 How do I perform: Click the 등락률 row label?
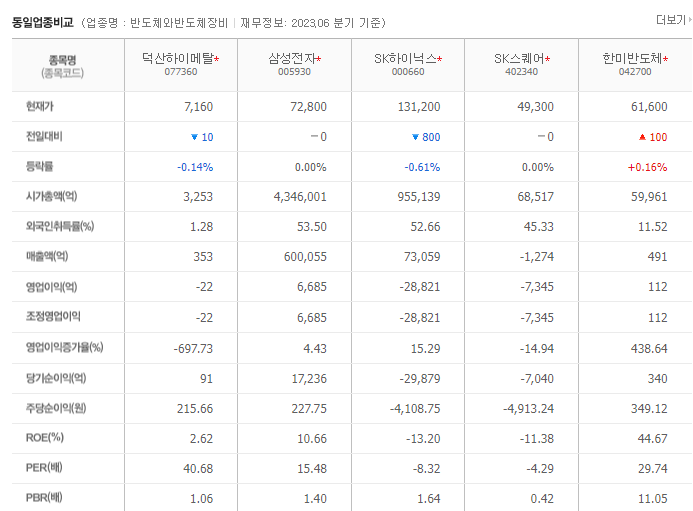coord(39,167)
